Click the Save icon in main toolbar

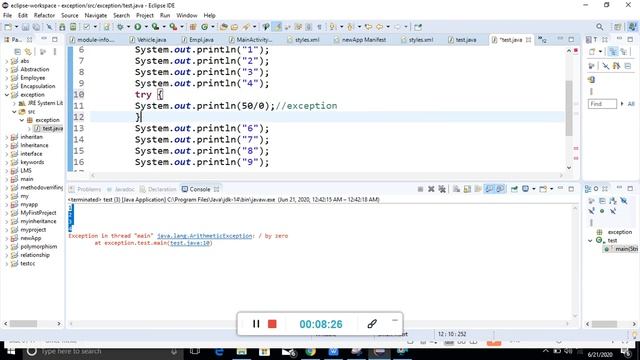[25, 27]
